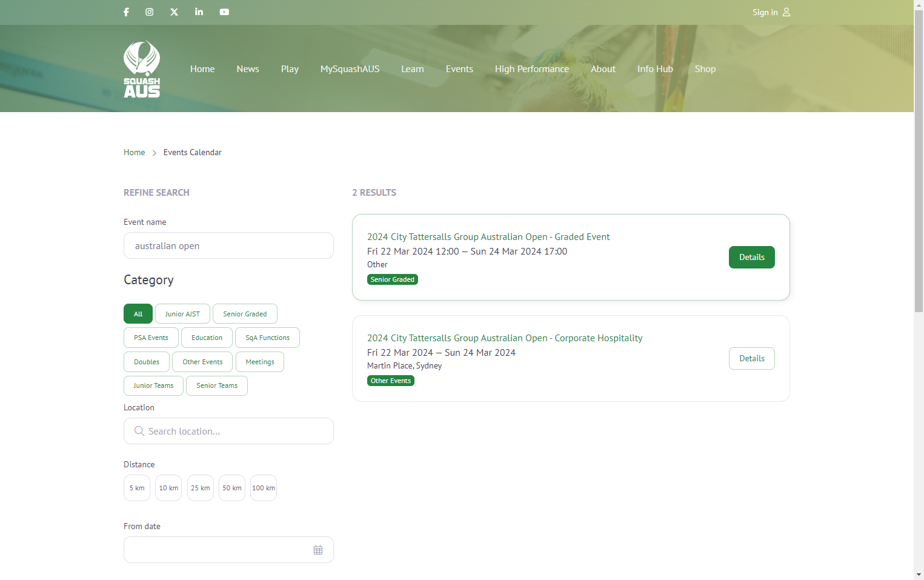Toggle the Senior Teams category filter
Screen dimensions: 924x580
tap(217, 385)
